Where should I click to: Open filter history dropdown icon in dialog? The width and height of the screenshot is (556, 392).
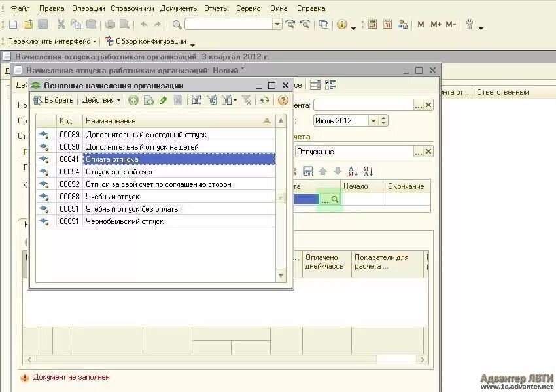(229, 101)
